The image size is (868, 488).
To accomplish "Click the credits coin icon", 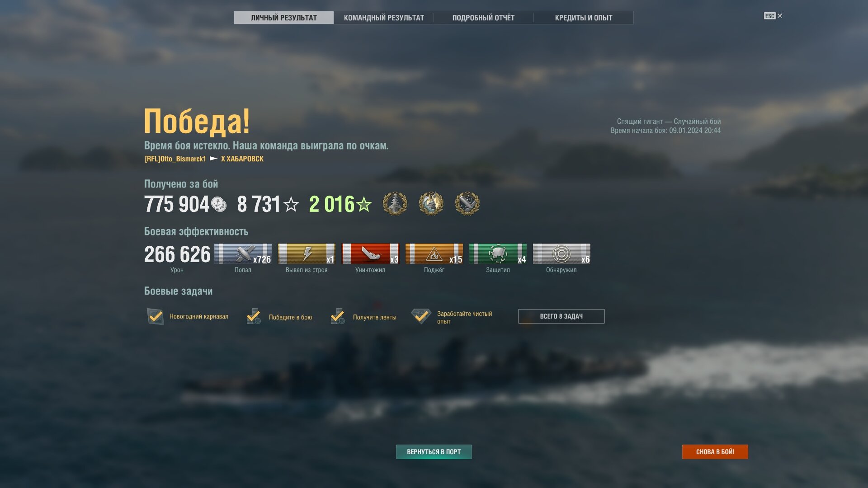I will click(219, 205).
